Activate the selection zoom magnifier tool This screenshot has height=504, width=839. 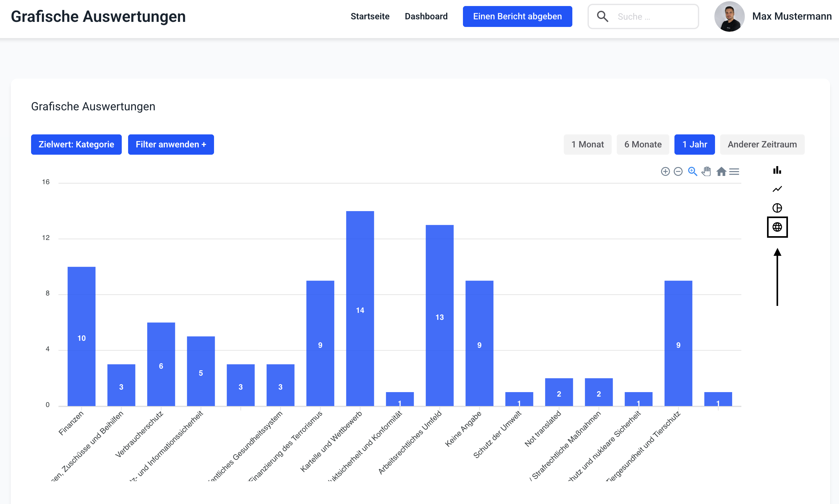[692, 171]
